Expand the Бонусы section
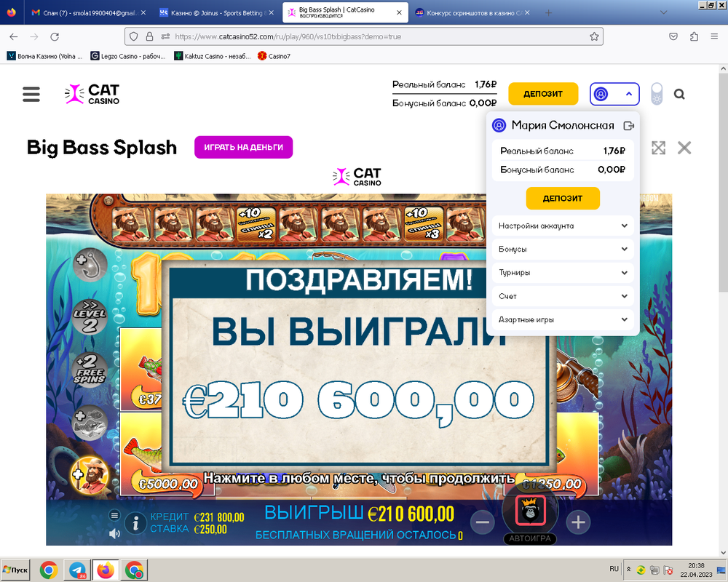This screenshot has height=582, width=728. point(563,250)
